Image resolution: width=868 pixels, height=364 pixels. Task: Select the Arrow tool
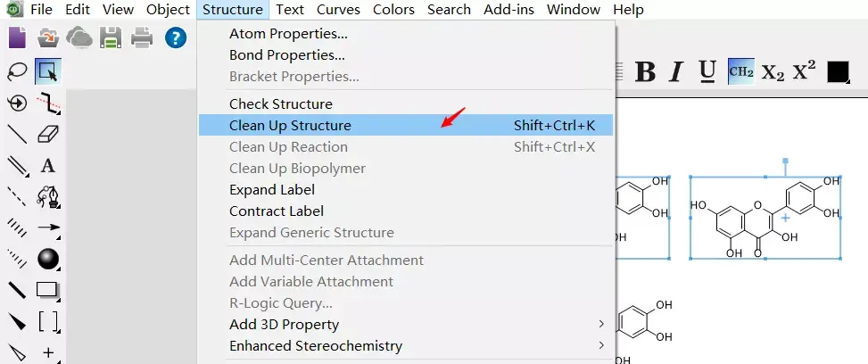pos(47,227)
